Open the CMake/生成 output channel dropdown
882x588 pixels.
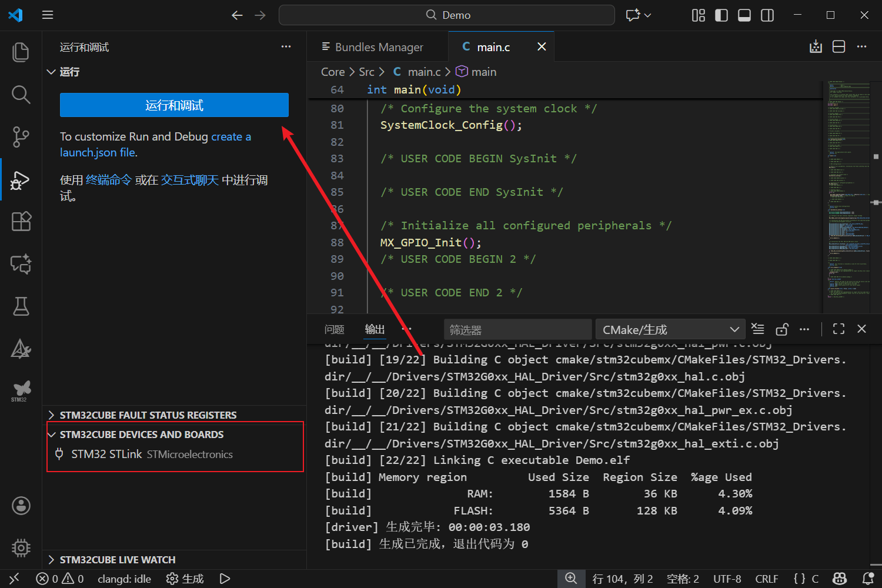click(670, 330)
